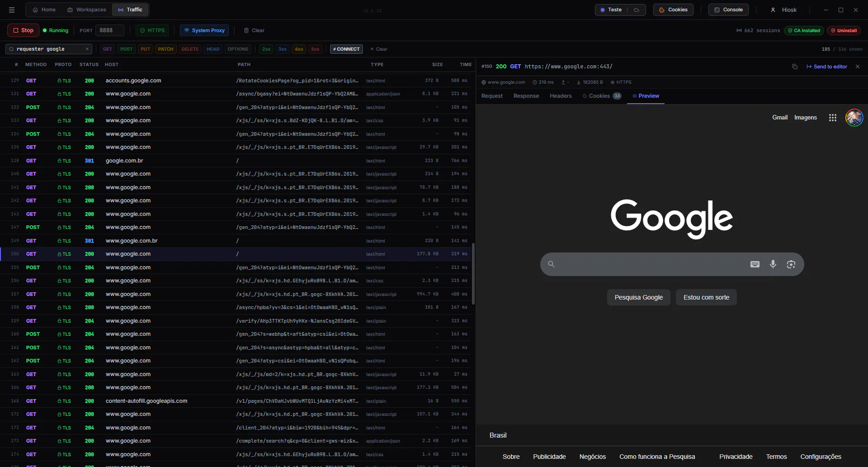Toggle the HEAD method filter chip
Screen dimensions: 868x467
(x=213, y=49)
